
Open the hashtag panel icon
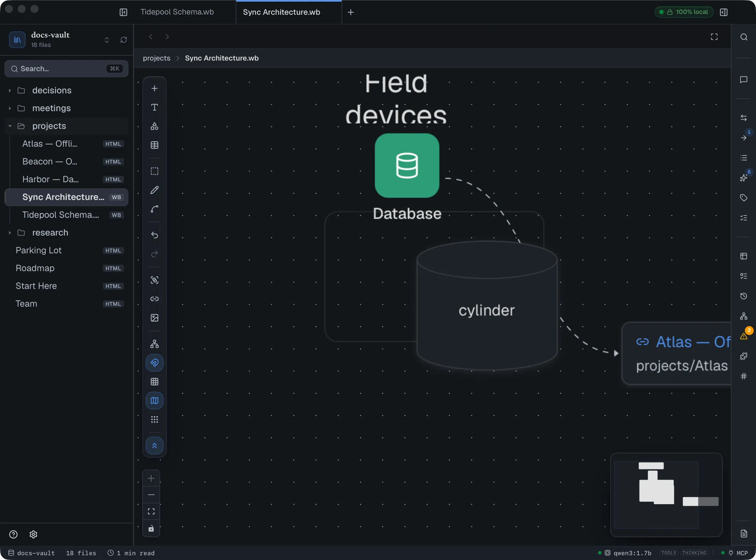tap(744, 376)
